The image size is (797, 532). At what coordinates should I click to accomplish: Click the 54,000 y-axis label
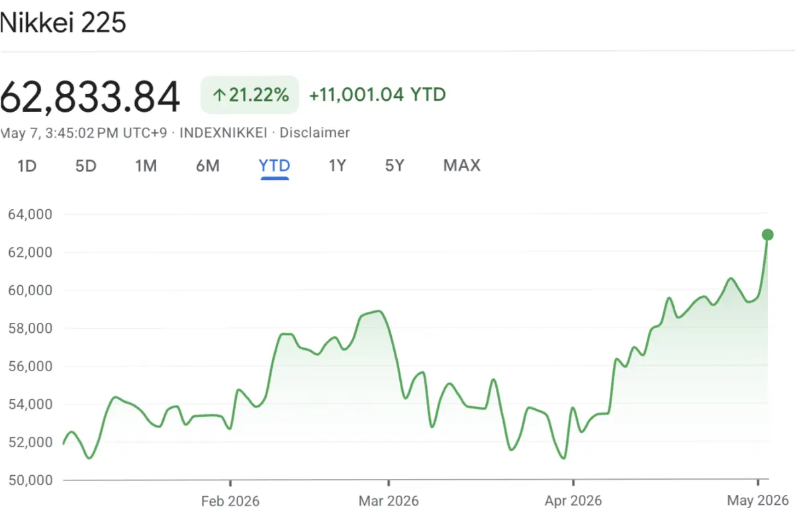tap(30, 404)
